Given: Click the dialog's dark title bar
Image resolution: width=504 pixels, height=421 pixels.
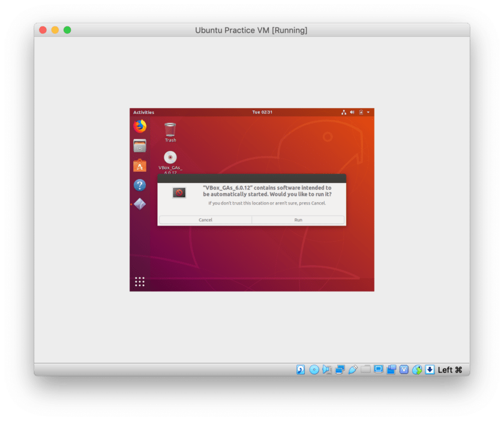Looking at the screenshot, I should 251,178.
